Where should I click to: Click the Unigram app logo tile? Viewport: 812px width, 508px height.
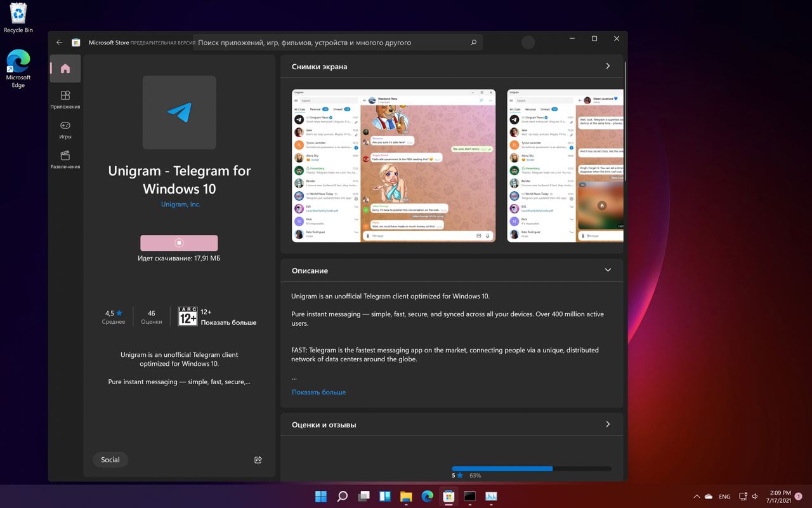tap(180, 112)
